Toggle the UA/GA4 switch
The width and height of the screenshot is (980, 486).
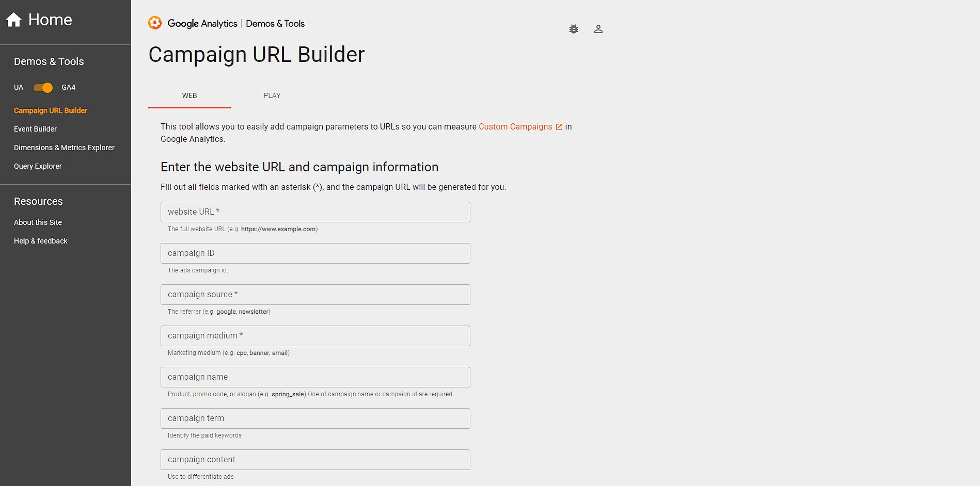pyautogui.click(x=43, y=88)
